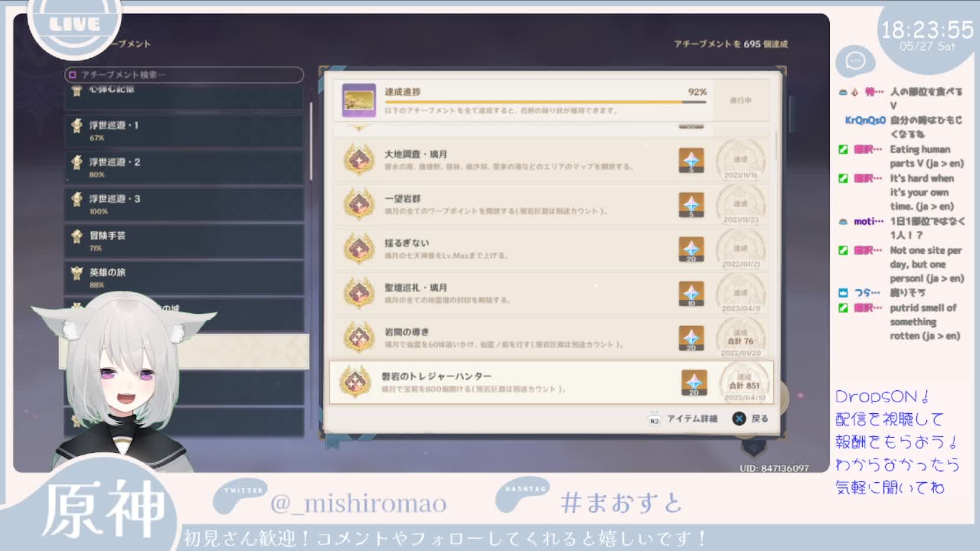
Task: Click the アイテム詳細 button
Action: (x=682, y=419)
